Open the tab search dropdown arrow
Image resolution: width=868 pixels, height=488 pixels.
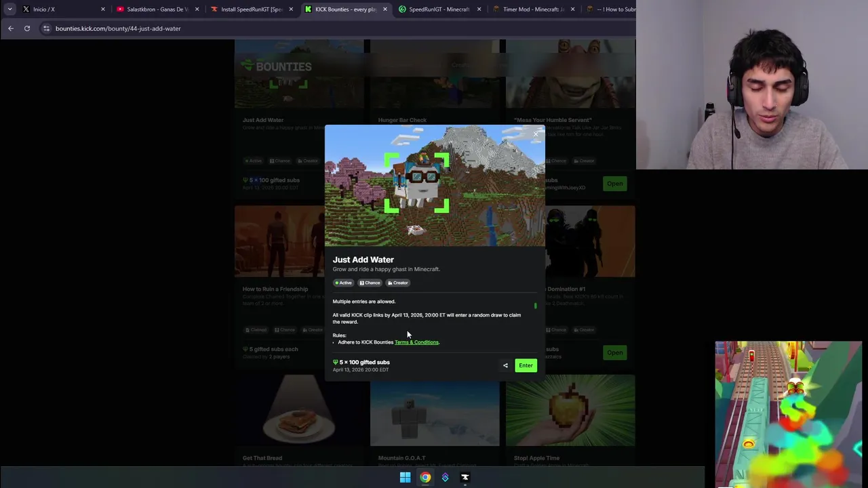coord(9,9)
